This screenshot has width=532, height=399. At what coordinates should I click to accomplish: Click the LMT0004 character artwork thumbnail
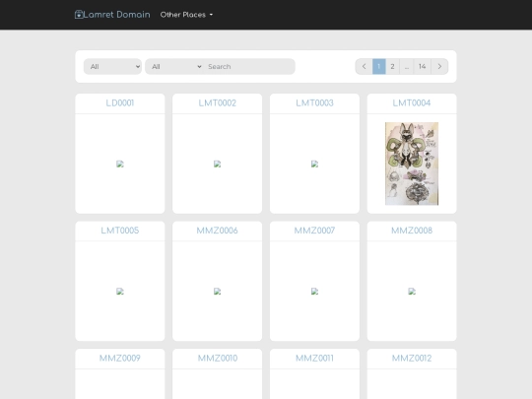[412, 164]
